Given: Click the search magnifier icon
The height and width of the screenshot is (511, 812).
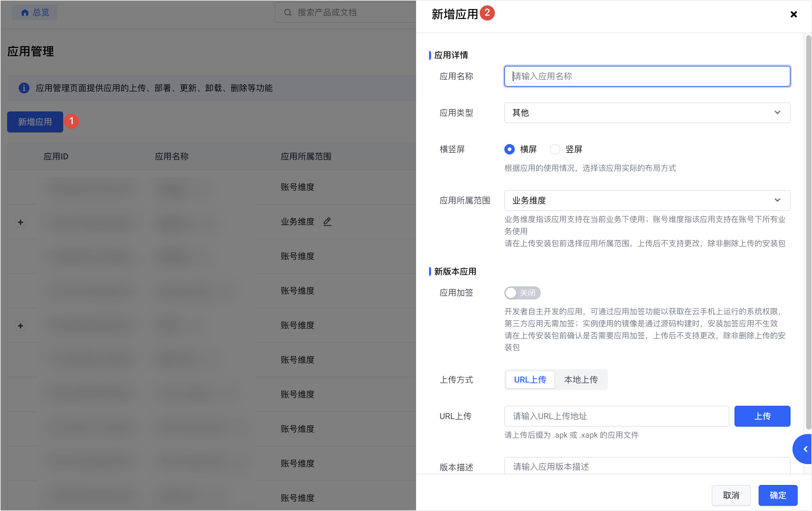Looking at the screenshot, I should tap(287, 12).
